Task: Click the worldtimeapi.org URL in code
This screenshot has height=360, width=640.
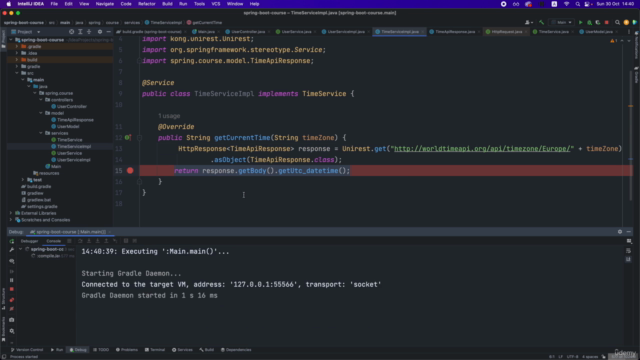Action: pyautogui.click(x=482, y=149)
